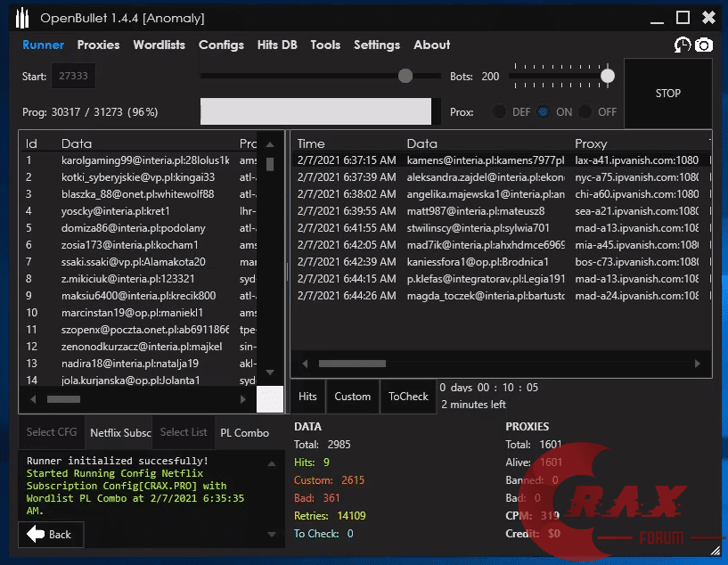Click left arrow of hits list horizontal scrollbar
This screenshot has height=565, width=728.
click(305, 364)
